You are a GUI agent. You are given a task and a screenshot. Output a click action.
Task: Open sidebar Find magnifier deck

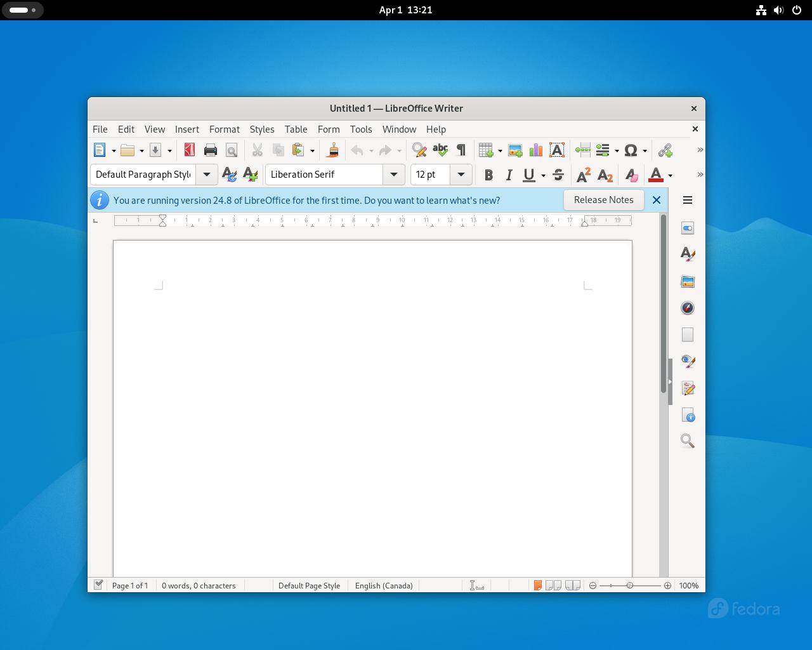[688, 441]
